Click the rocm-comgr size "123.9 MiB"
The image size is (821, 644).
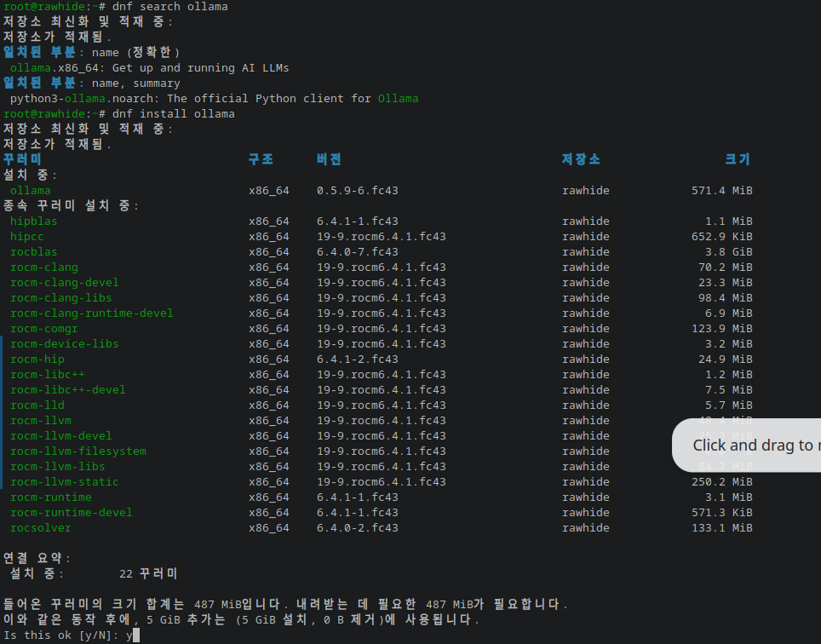(x=722, y=329)
